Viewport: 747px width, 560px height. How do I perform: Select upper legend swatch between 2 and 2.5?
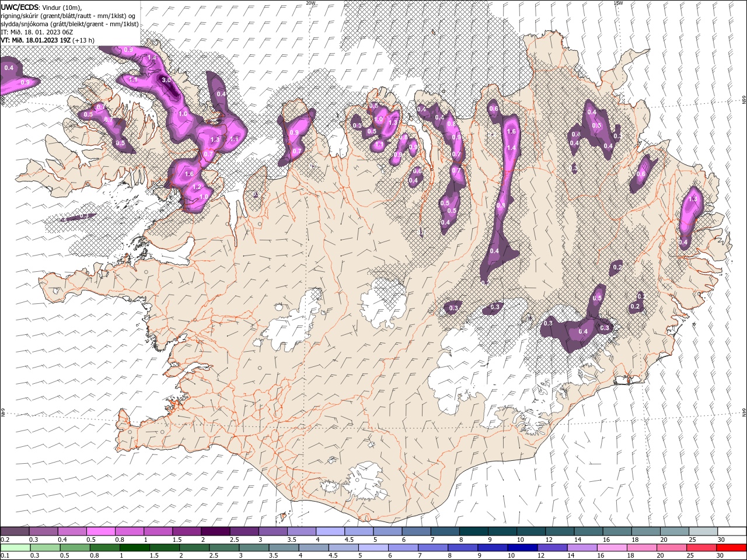pyautogui.click(x=215, y=531)
